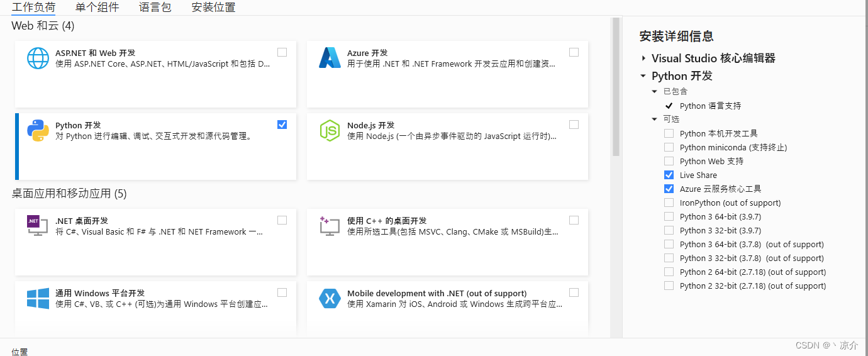
Task: Click the Python 语言支持 included item
Action: click(x=710, y=106)
